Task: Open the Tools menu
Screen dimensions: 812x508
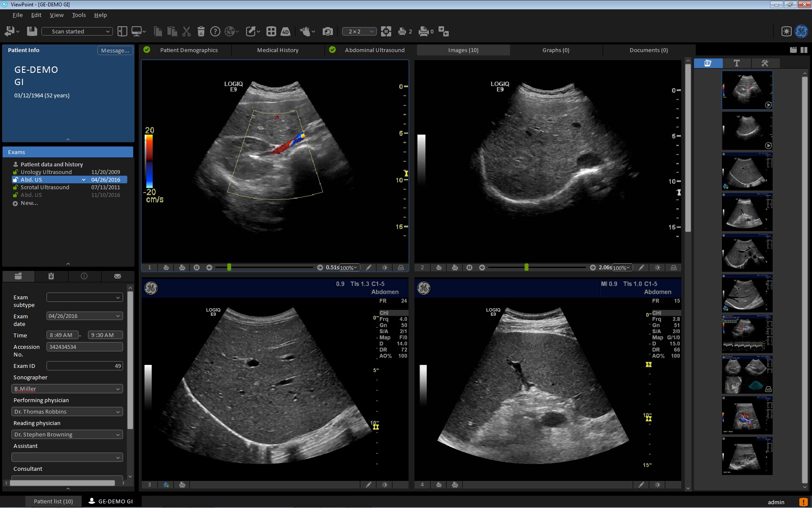Action: [79, 15]
